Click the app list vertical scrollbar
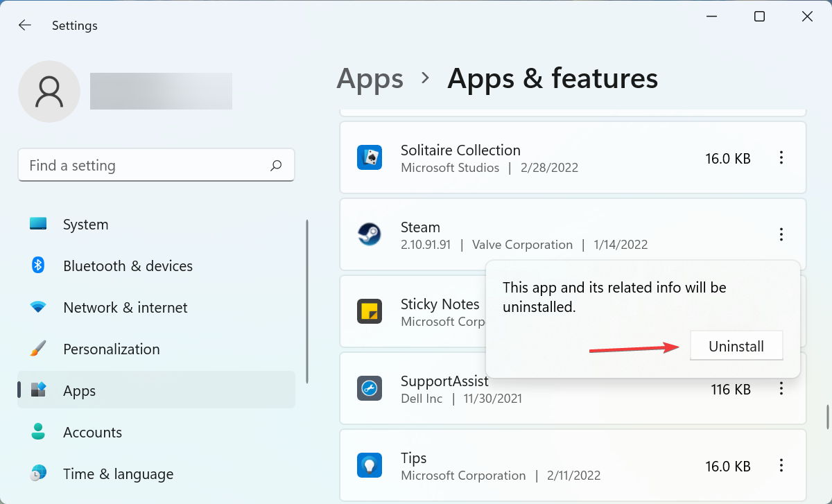The image size is (832, 504). pyautogui.click(x=827, y=417)
